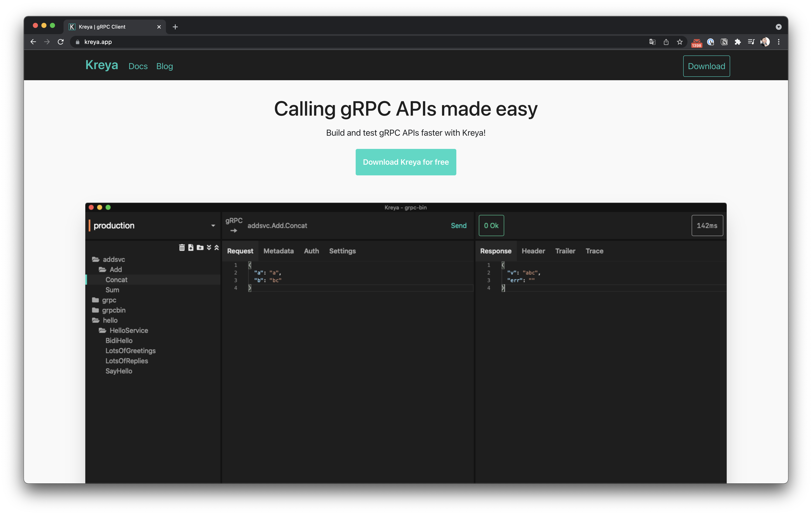Open Chrome's three-dot menu

pos(779,42)
